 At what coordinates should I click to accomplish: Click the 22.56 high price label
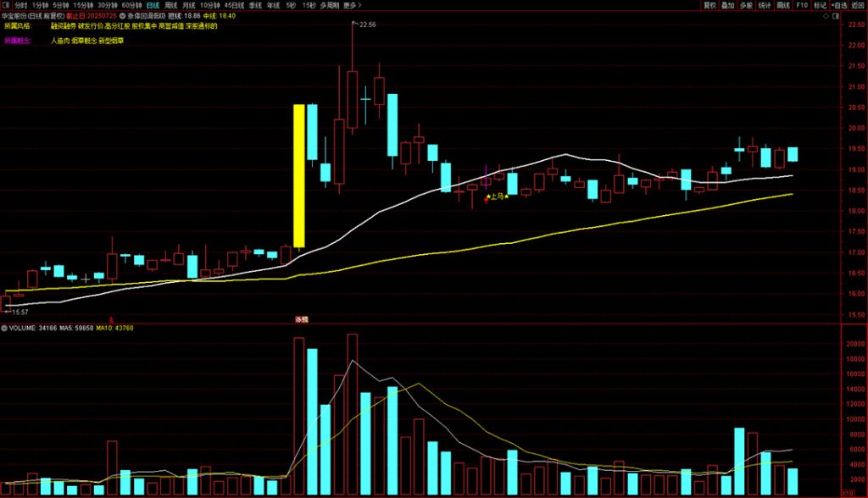pyautogui.click(x=367, y=25)
